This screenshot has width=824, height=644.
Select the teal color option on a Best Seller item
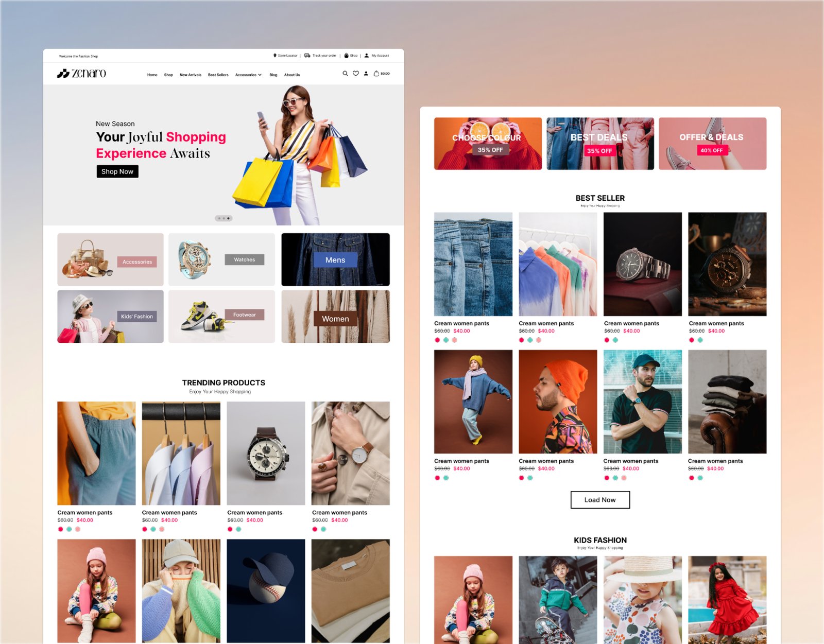[x=445, y=340]
